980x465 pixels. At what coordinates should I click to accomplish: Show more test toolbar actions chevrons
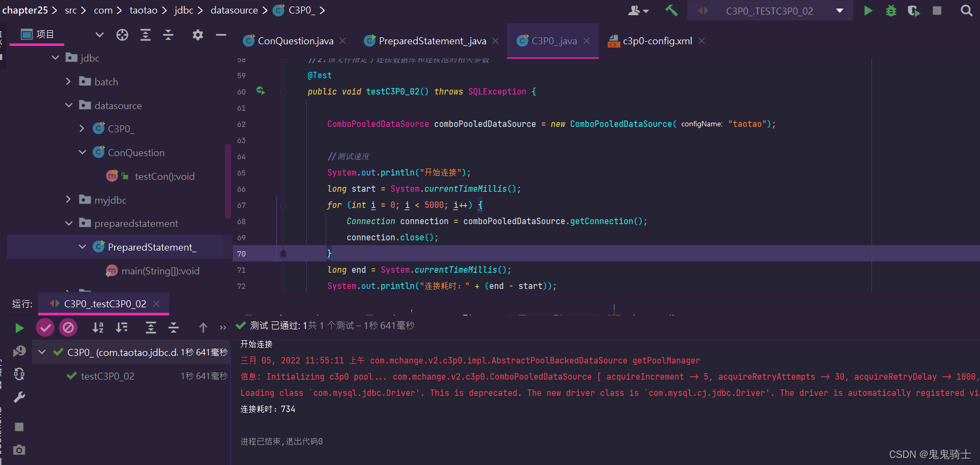[223, 327]
